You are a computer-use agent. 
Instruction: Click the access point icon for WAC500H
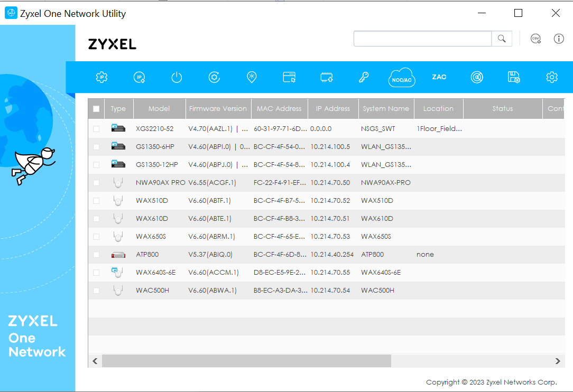click(x=118, y=291)
